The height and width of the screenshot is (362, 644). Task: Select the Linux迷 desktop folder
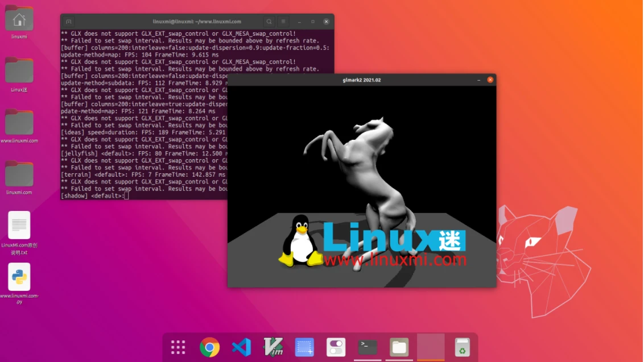click(19, 75)
